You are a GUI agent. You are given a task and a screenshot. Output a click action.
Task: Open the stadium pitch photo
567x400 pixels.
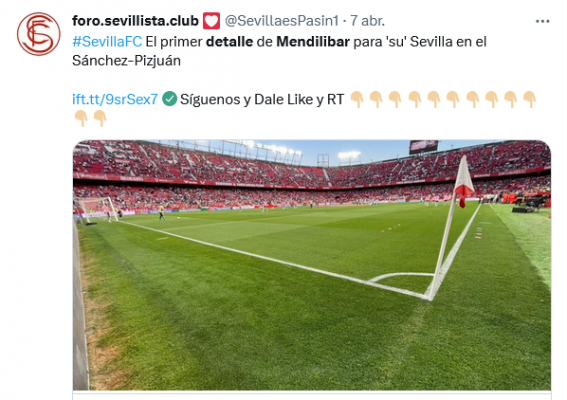[312, 265]
